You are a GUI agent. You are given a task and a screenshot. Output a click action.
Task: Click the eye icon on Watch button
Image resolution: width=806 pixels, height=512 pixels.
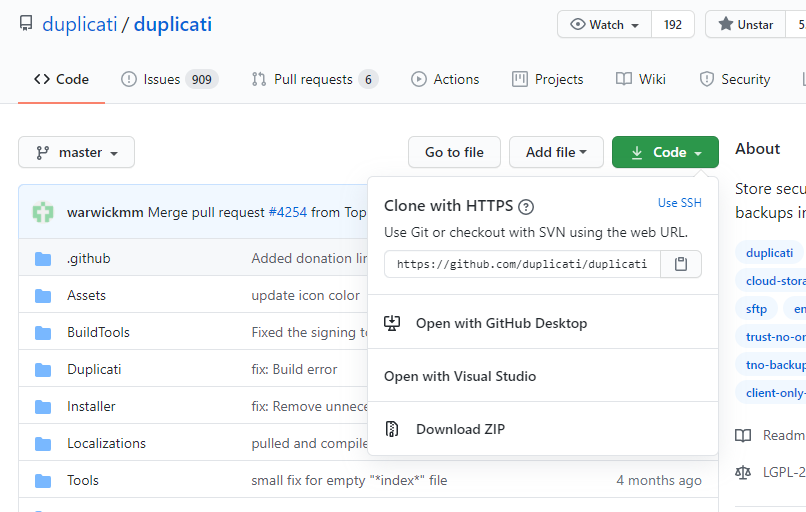coord(578,24)
